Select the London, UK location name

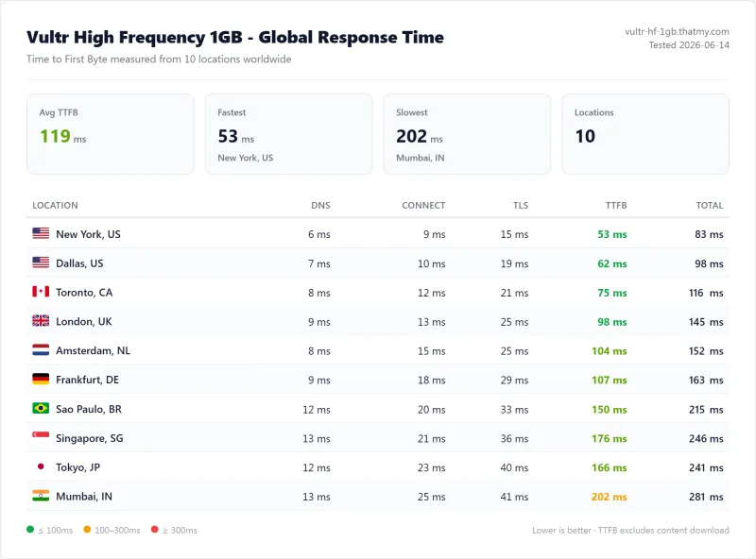tap(84, 322)
